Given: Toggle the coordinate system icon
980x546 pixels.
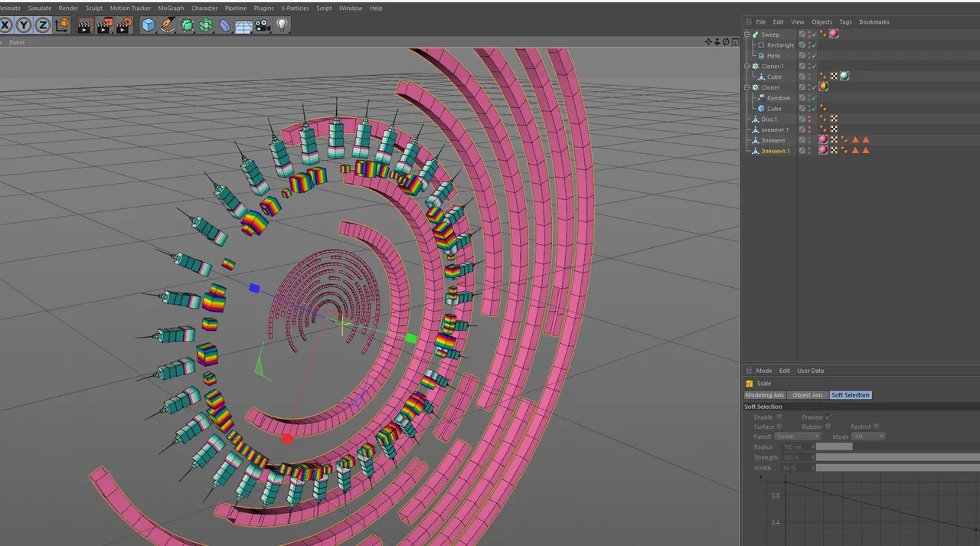Looking at the screenshot, I should 63,25.
